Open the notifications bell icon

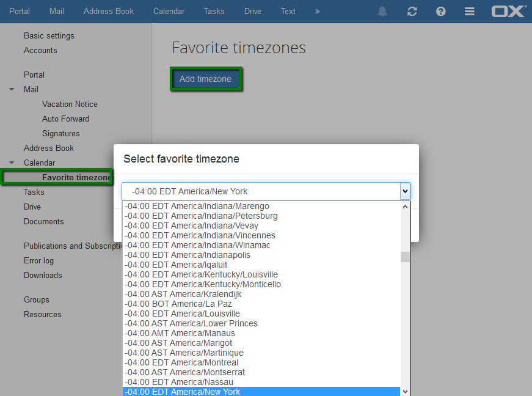tap(382, 12)
